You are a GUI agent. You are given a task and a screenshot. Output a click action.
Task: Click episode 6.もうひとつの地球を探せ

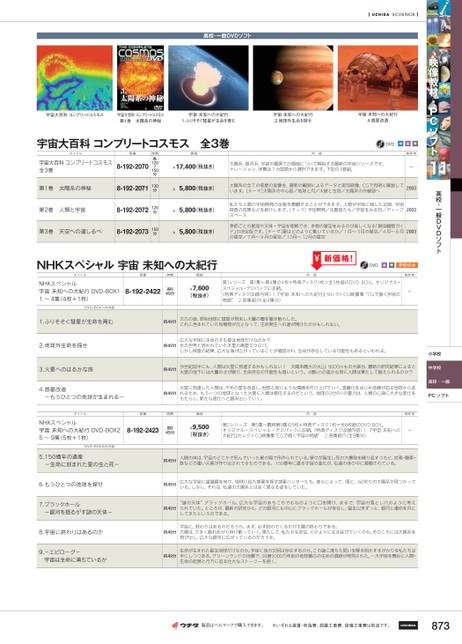point(71,484)
